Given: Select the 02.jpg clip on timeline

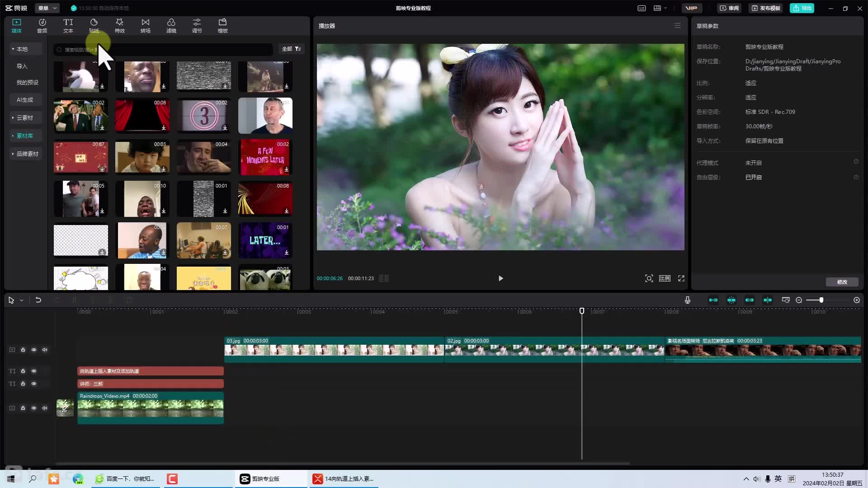Looking at the screenshot, I should 555,349.
